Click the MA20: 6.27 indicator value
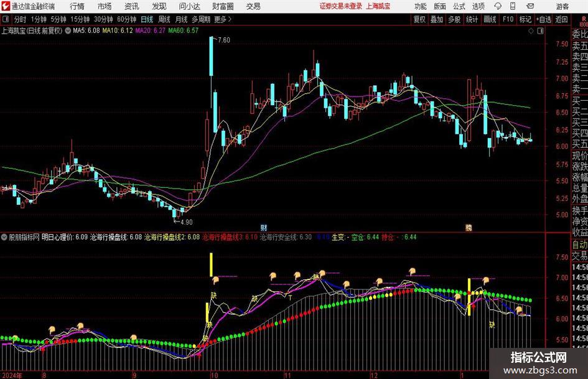The width and height of the screenshot is (588, 379). (150, 30)
